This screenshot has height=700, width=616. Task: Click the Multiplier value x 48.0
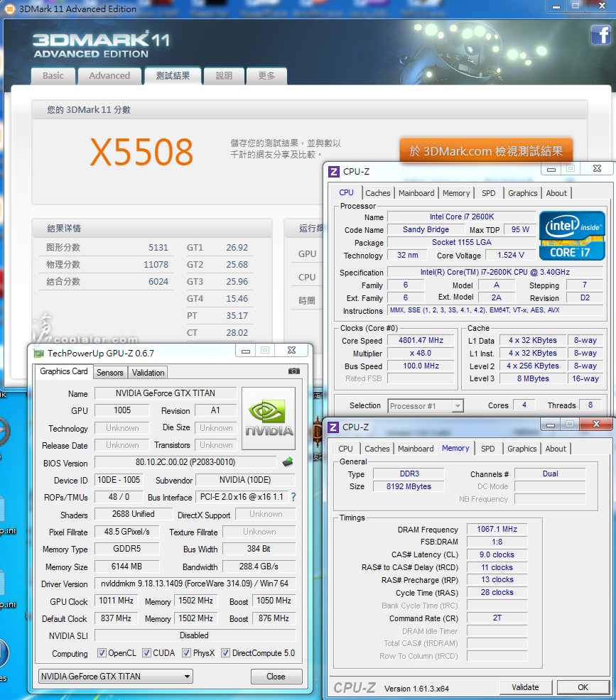(421, 353)
